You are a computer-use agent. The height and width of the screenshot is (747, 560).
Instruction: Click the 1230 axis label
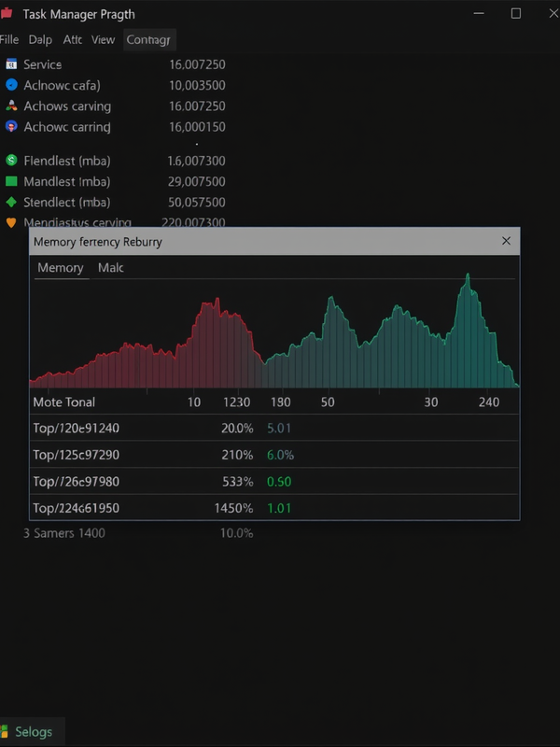coord(237,402)
